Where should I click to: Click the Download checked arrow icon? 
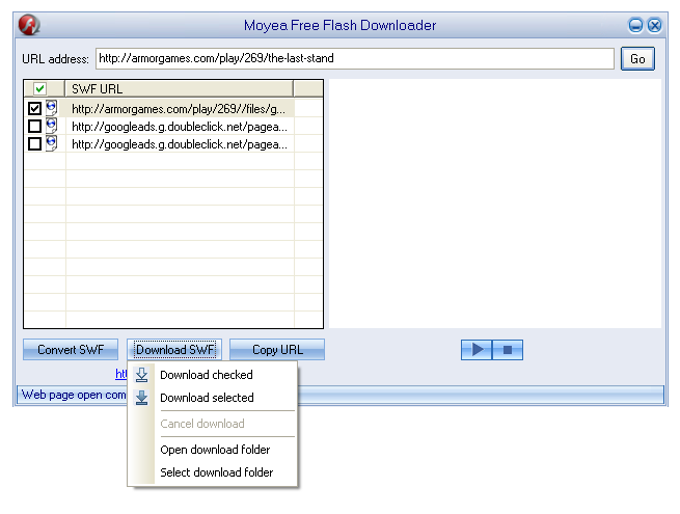[x=141, y=375]
